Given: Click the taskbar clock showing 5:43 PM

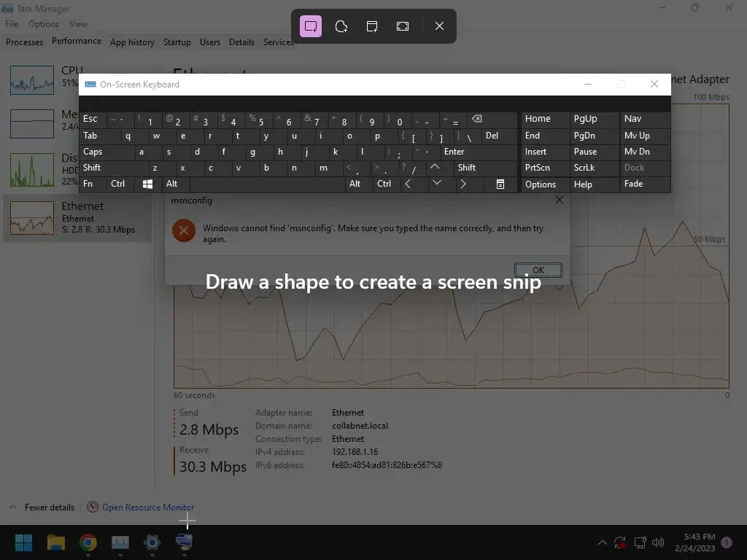Looking at the screenshot, I should [x=694, y=542].
